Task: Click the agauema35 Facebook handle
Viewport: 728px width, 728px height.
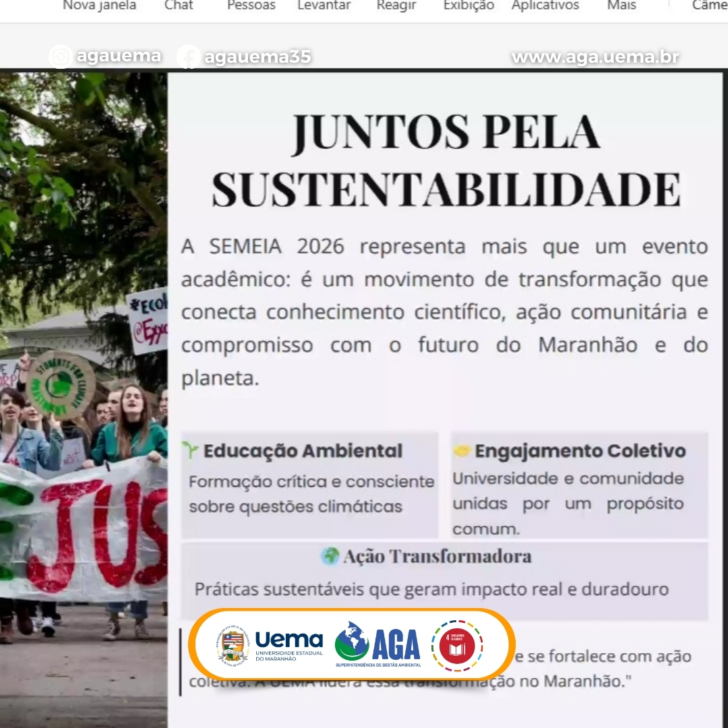Action: coord(257,57)
